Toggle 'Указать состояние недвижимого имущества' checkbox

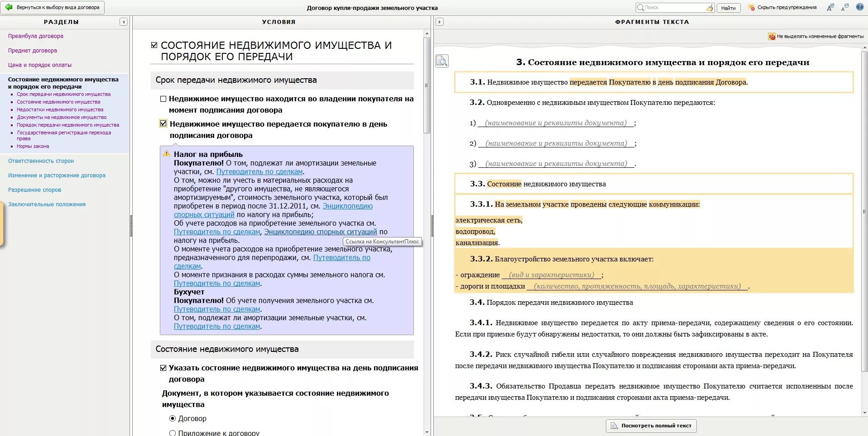click(x=163, y=368)
